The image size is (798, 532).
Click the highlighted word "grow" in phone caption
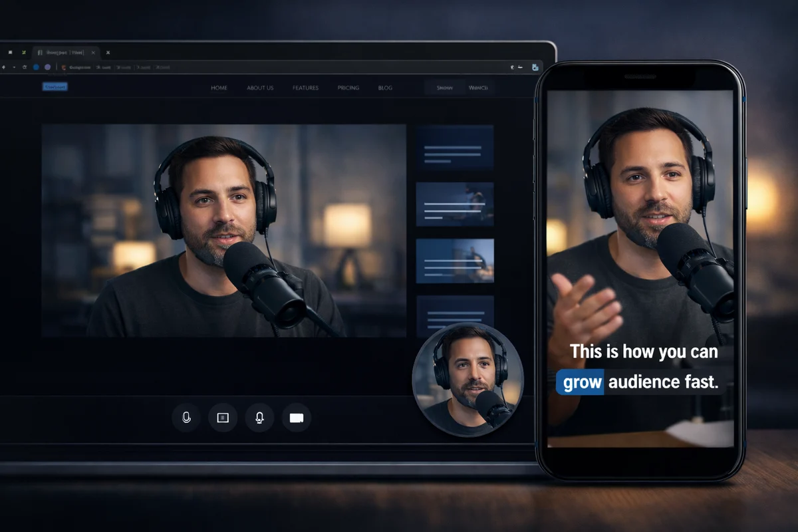[581, 382]
